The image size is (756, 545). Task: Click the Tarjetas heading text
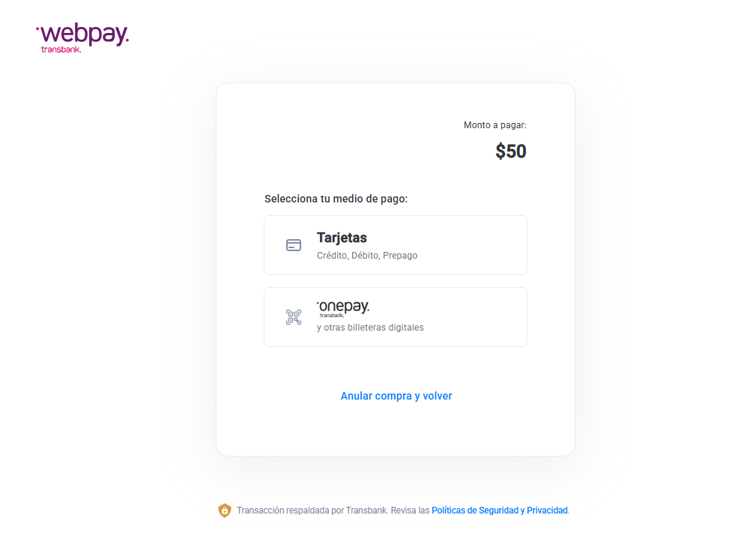(342, 238)
